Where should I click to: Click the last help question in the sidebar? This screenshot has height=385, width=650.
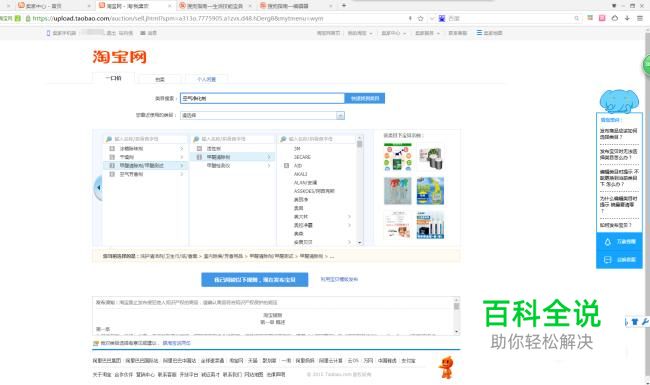(616, 225)
